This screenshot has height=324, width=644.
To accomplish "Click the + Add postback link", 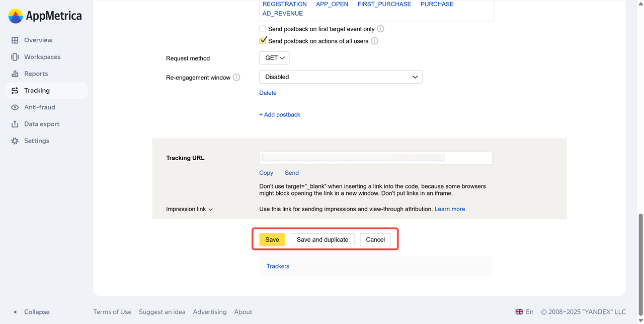I will point(280,115).
